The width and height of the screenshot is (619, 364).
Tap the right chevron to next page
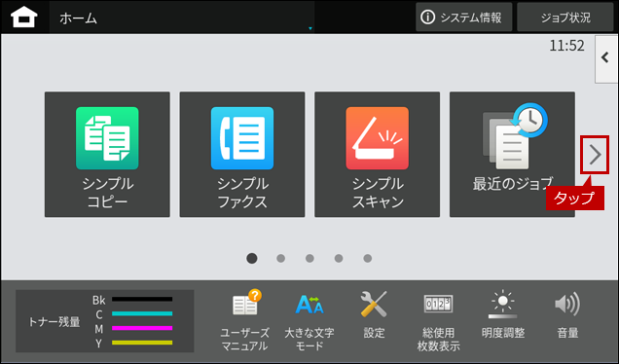(x=595, y=155)
